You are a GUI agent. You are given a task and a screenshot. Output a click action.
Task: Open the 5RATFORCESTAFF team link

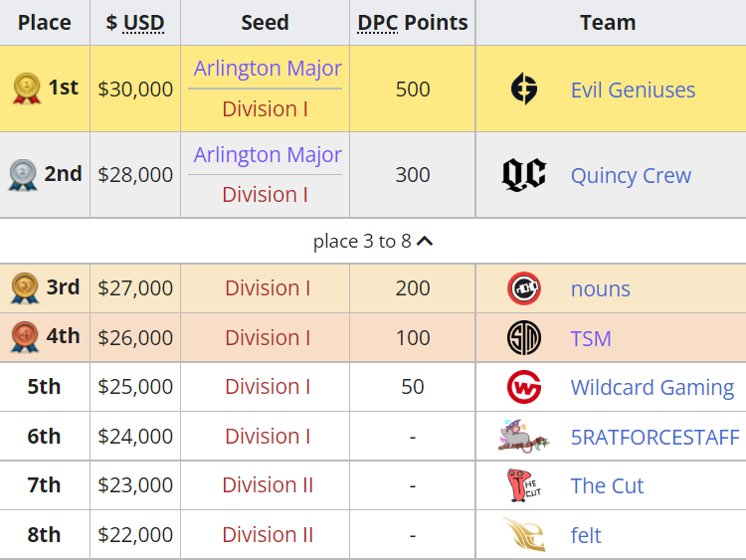[654, 437]
